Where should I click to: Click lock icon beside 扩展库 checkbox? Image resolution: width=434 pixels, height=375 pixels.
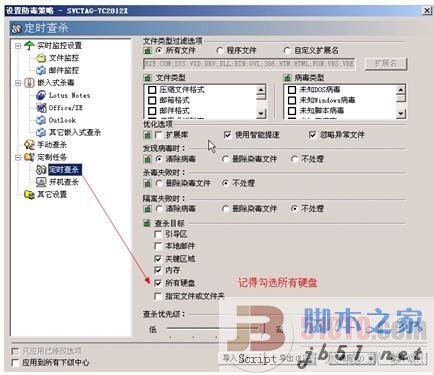click(x=147, y=135)
